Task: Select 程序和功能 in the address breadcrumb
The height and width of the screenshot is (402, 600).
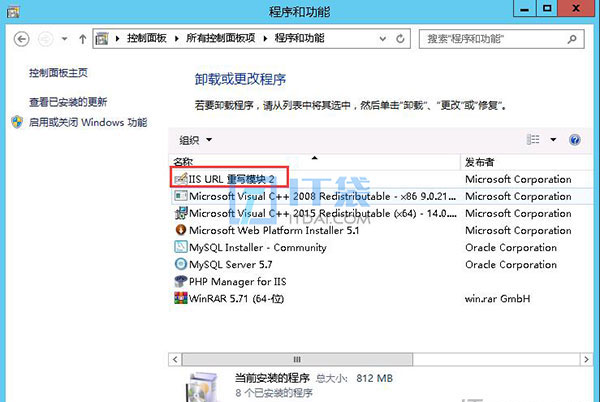Action: coord(299,38)
